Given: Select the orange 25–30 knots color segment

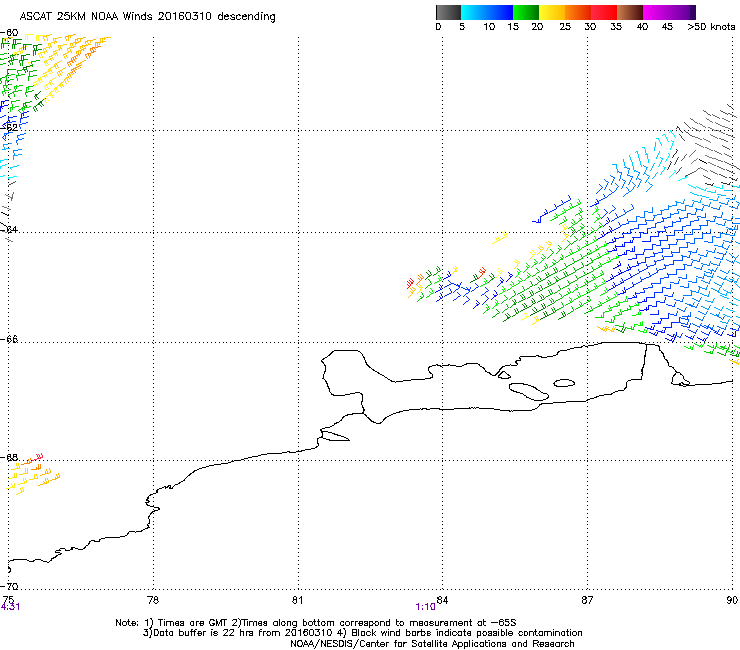Looking at the screenshot, I should pos(578,12).
